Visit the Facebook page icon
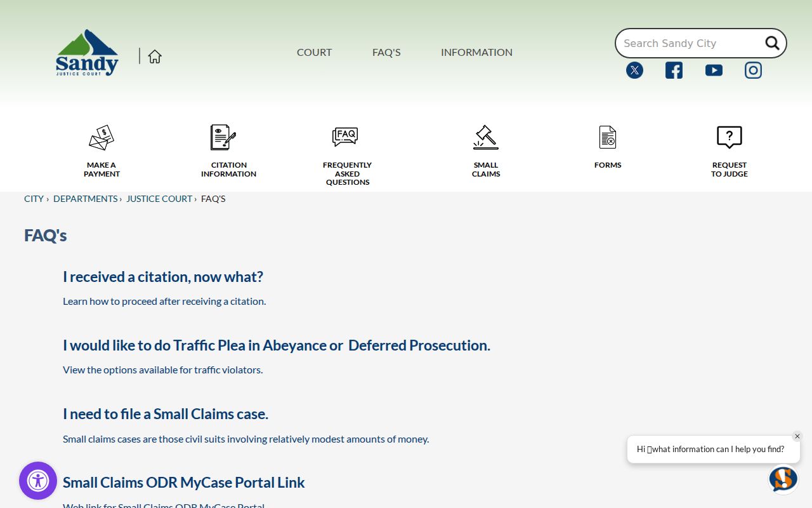This screenshot has width=812, height=508. (x=674, y=70)
